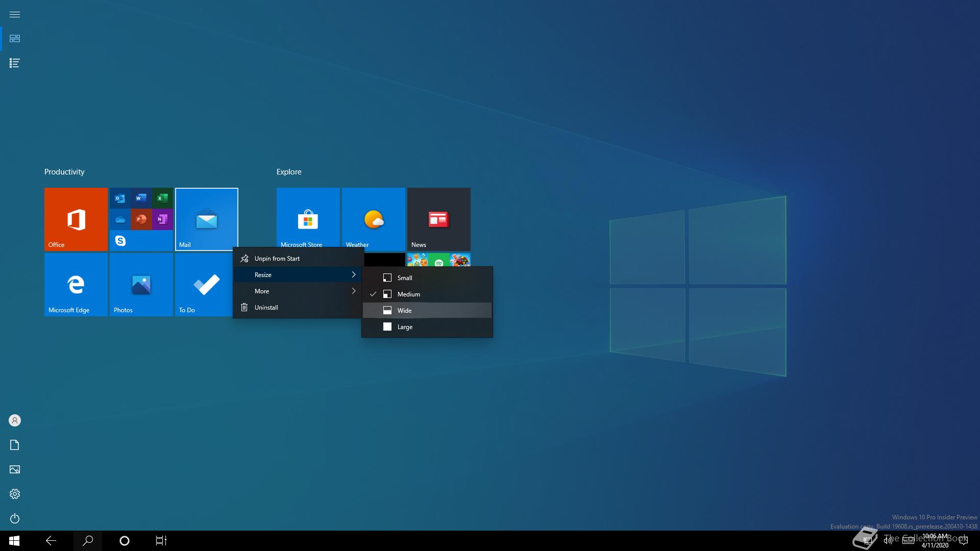Open the More submenu
Viewport: 980px width, 551px height.
(x=299, y=291)
